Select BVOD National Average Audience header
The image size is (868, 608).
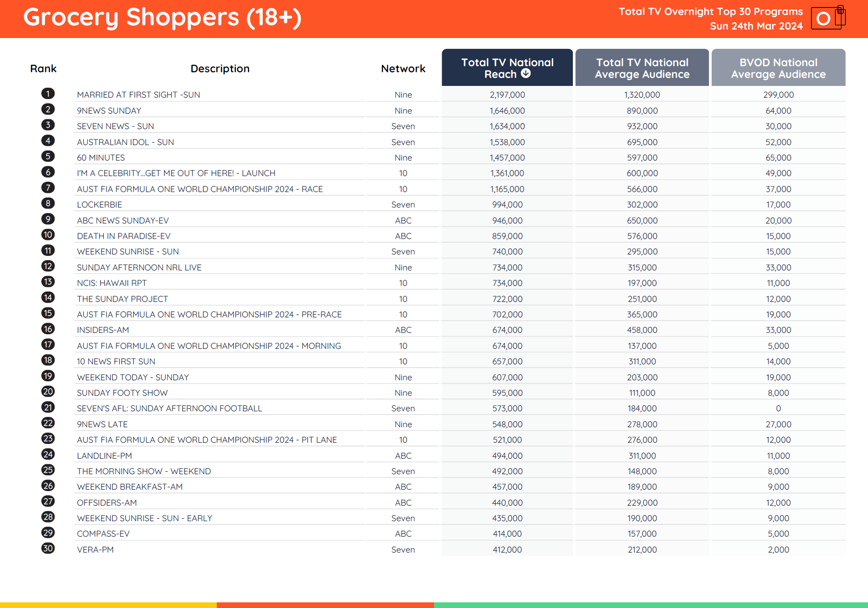[778, 68]
